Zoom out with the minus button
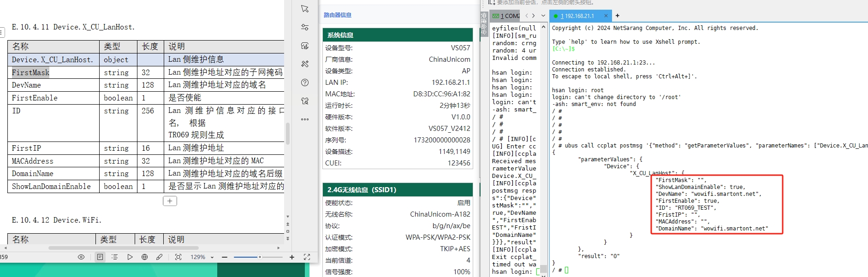 [225, 257]
